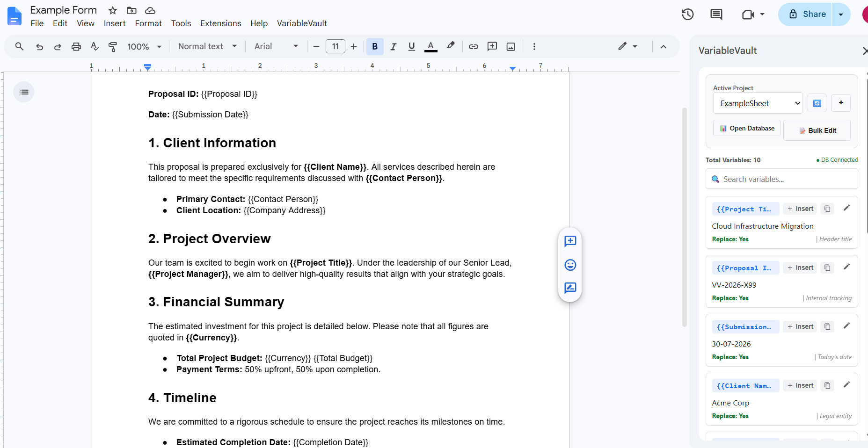Open the Arial font dropdown

[x=276, y=46]
